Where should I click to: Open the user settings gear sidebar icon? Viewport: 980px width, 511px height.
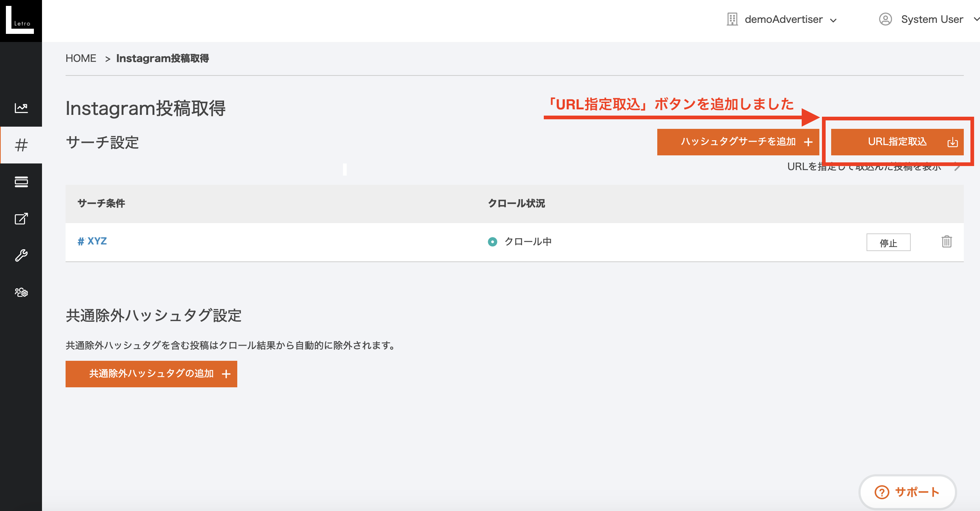(21, 292)
